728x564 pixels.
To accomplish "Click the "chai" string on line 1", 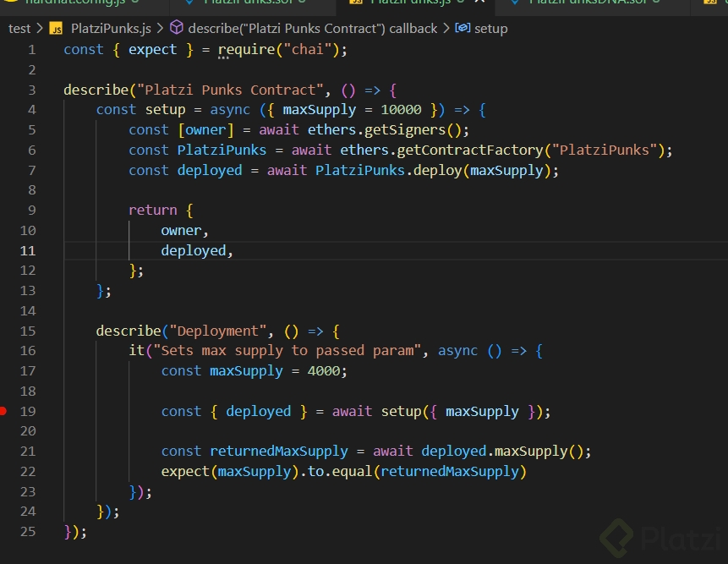I will click(308, 50).
